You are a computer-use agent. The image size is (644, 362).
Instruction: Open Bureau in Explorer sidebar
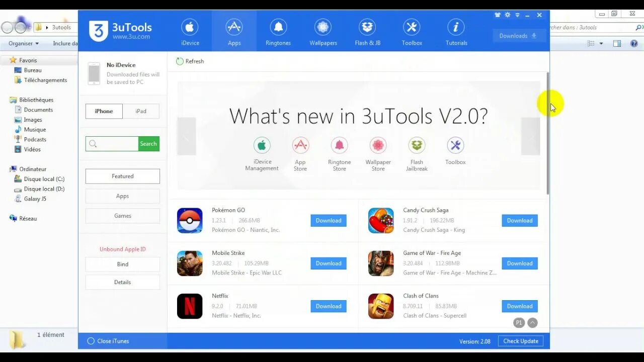pyautogui.click(x=28, y=70)
